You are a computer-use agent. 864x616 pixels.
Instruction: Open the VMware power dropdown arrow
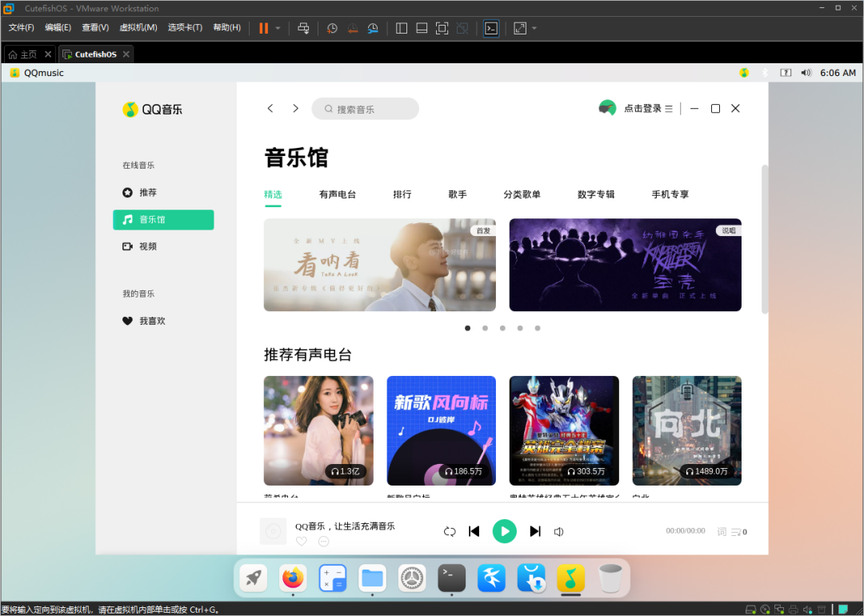click(278, 28)
